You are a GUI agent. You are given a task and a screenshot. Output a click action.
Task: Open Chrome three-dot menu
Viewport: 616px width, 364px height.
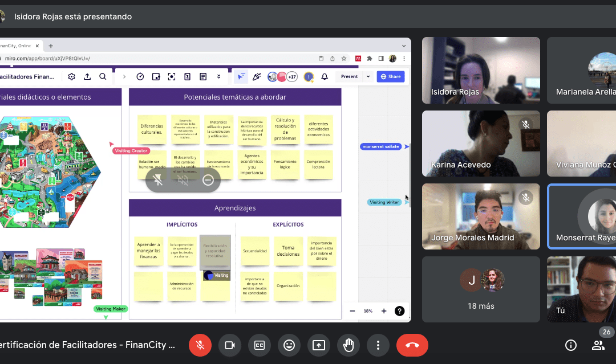pos(404,59)
